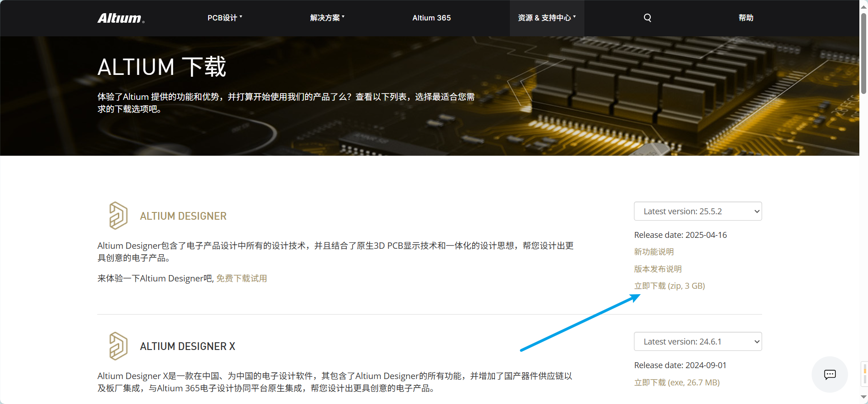Screen dimensions: 868x404
Task: Click Release date: 2024-09-01 text
Action: point(680,365)
